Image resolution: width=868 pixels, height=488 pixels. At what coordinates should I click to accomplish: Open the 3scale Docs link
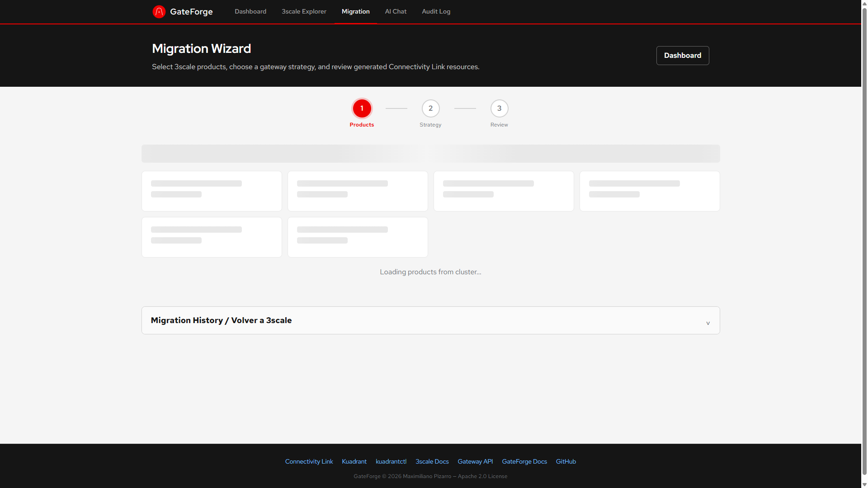432,461
